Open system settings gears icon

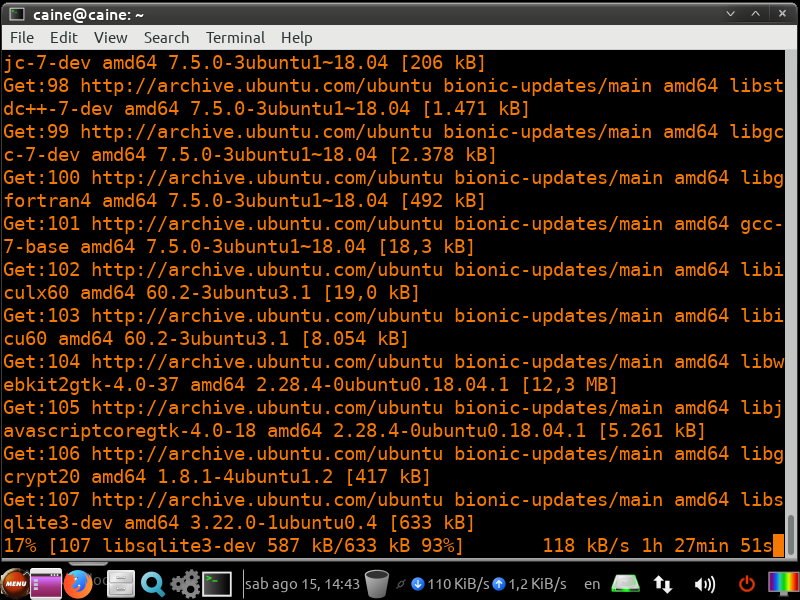coord(185,584)
